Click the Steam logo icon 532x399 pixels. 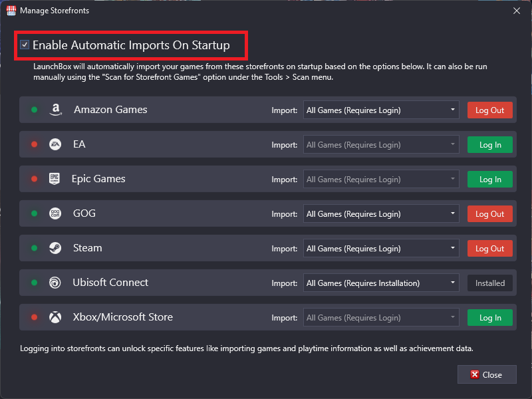click(x=55, y=248)
